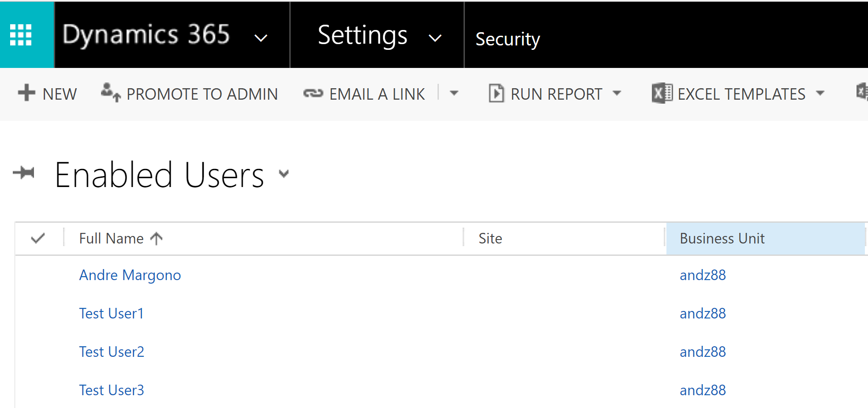868x408 pixels.
Task: Sort by the Full Name column header
Action: [112, 239]
